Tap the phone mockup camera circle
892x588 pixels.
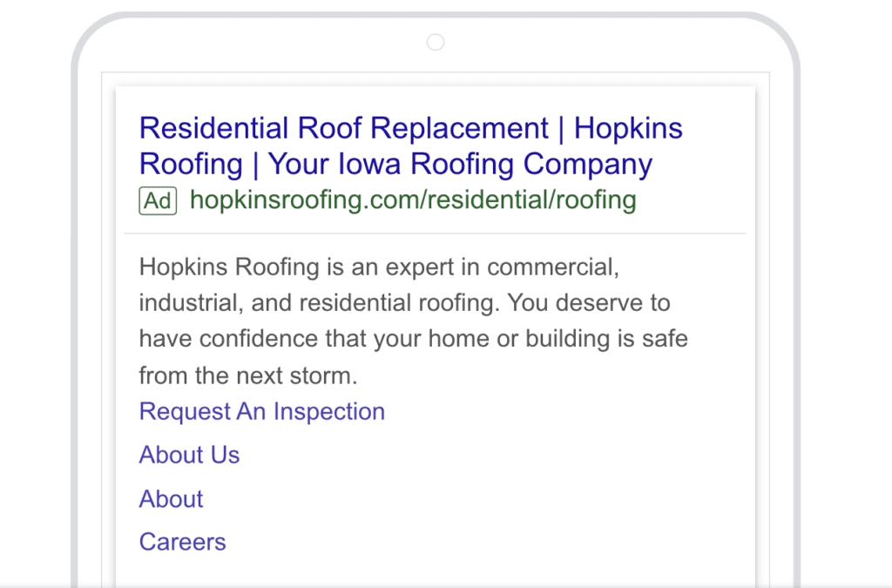click(436, 42)
